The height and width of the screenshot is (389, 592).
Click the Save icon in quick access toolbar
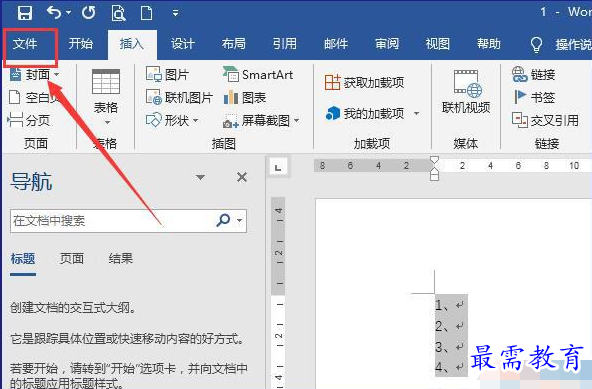point(25,13)
